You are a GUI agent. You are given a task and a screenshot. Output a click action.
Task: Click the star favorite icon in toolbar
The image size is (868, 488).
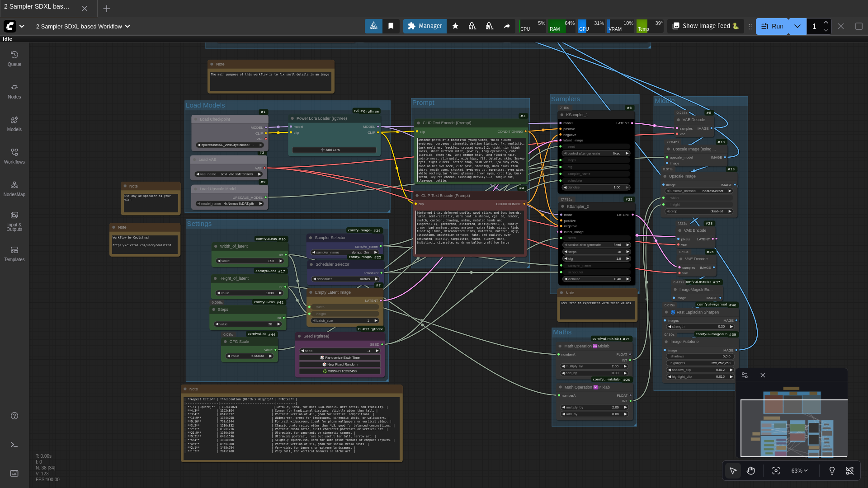pos(455,26)
